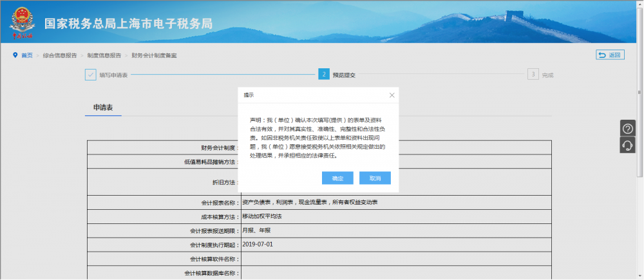Click the 返回 back button
644x280 pixels.
611,55
